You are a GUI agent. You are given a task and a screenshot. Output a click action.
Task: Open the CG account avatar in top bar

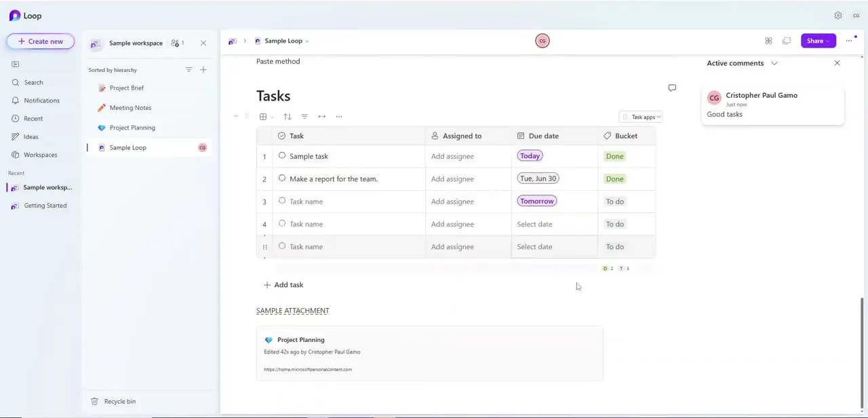(856, 16)
